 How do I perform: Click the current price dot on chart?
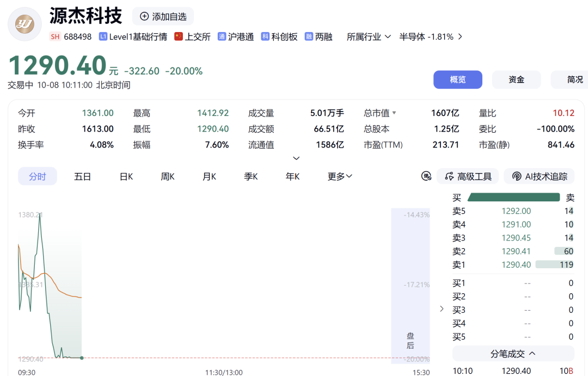pyautogui.click(x=82, y=358)
